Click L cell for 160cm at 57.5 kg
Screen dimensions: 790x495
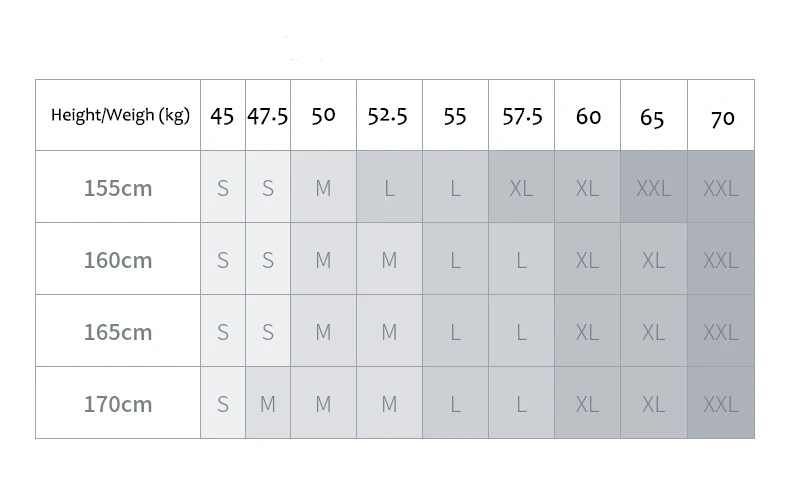pyautogui.click(x=521, y=259)
